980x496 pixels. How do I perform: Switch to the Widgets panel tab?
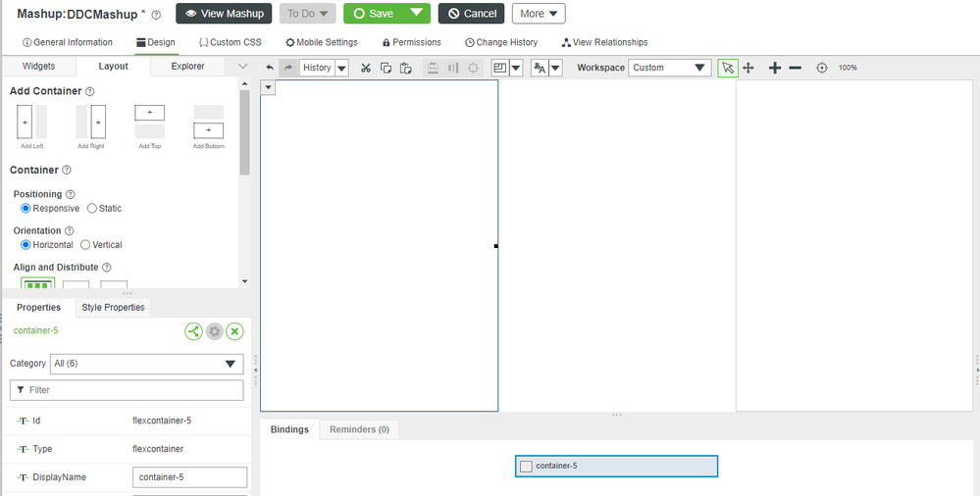(x=39, y=67)
